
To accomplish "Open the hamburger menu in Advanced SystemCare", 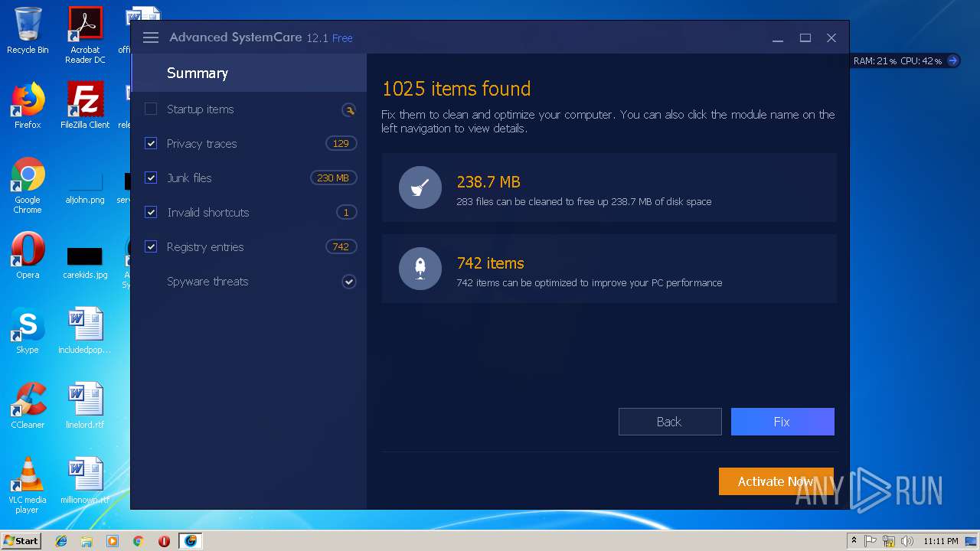I will (151, 37).
